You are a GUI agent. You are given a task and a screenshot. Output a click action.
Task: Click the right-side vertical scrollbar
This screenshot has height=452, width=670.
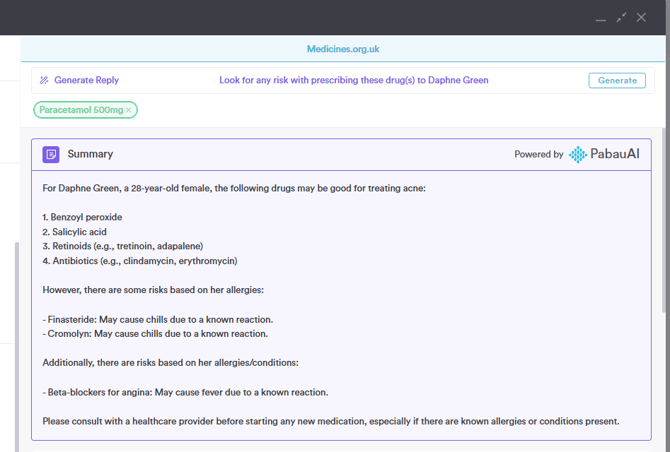click(x=664, y=220)
